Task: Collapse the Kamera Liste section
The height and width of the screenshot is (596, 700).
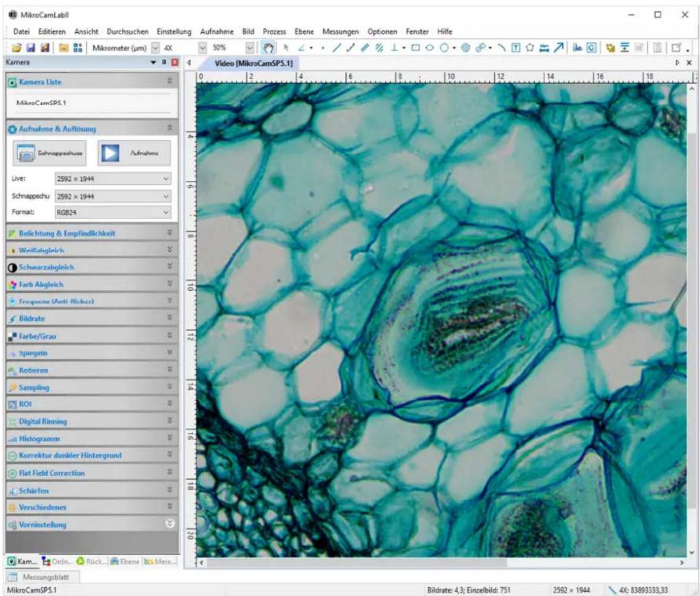Action: click(x=170, y=81)
